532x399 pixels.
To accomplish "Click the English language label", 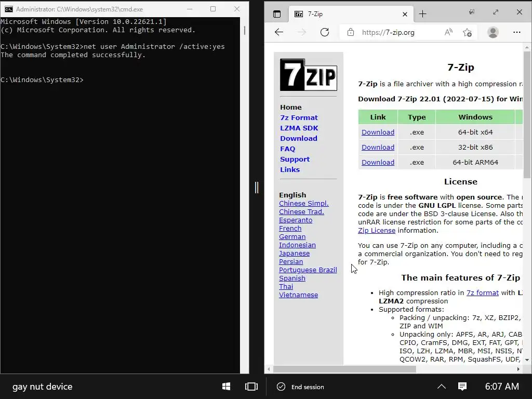I will coord(292,195).
